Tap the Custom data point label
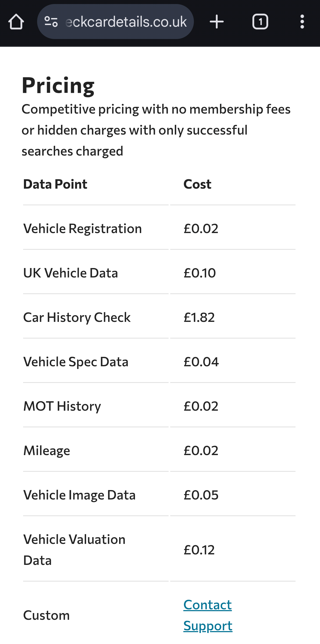Screen dimensions: 320x644 pos(47,615)
